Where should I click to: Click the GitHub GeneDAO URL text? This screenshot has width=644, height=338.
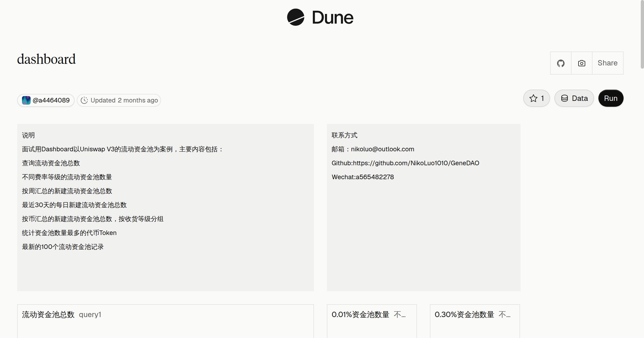405,163
